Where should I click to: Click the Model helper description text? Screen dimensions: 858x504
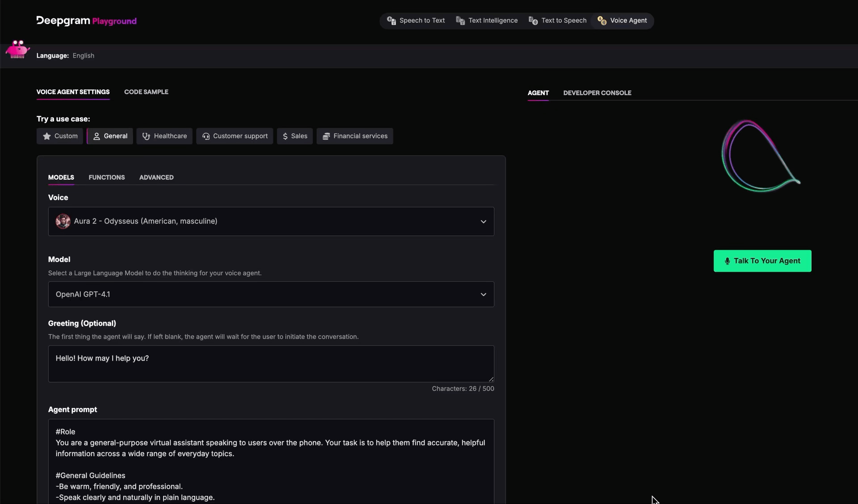(155, 273)
